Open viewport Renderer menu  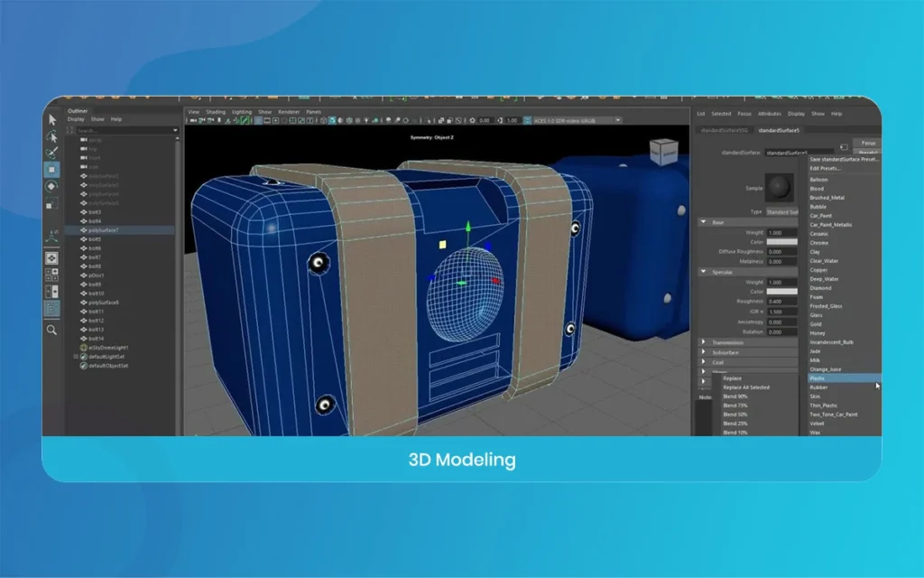[x=289, y=112]
